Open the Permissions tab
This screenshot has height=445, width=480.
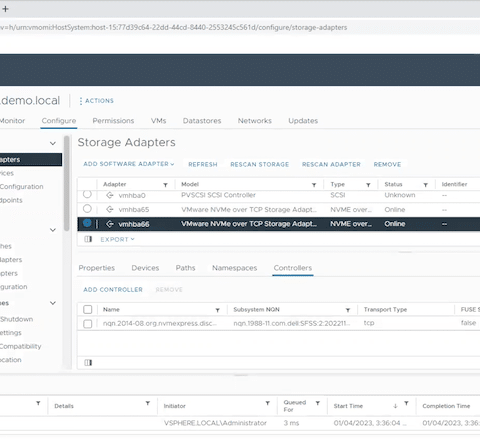pos(113,121)
